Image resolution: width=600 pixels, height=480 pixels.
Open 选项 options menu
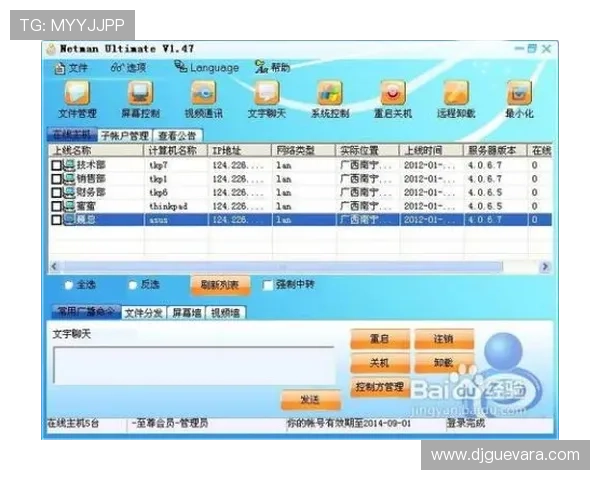click(x=128, y=68)
